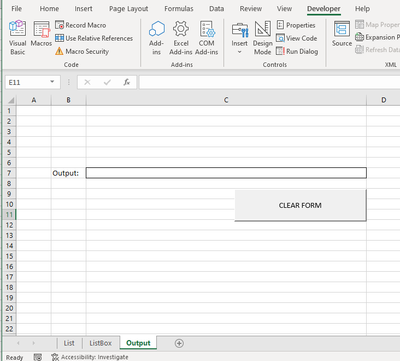
Task: Select row 11 header
Action: click(x=9, y=215)
